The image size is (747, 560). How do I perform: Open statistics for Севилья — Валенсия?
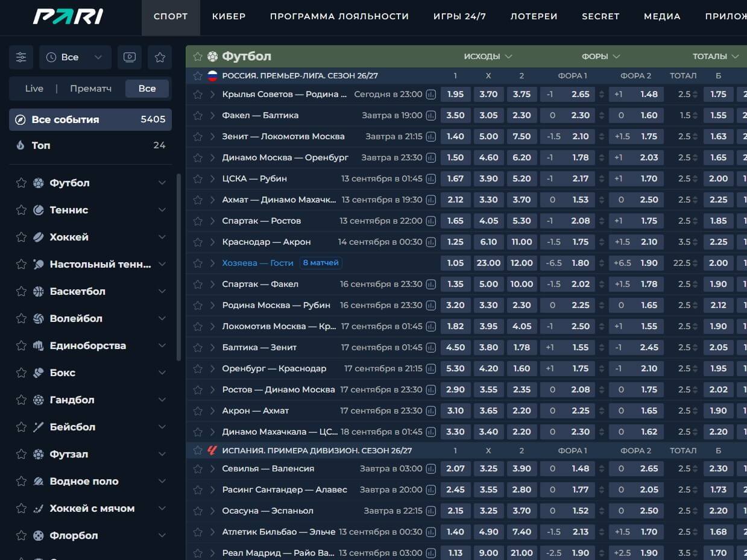(431, 468)
